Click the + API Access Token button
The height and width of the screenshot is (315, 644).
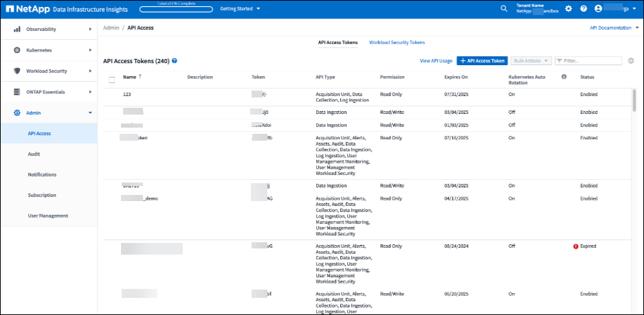(483, 61)
